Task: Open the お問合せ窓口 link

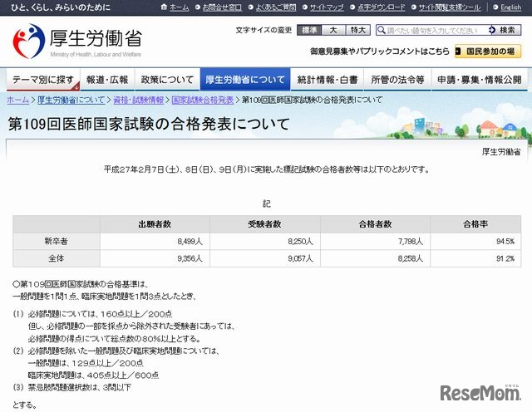Action: click(x=222, y=7)
